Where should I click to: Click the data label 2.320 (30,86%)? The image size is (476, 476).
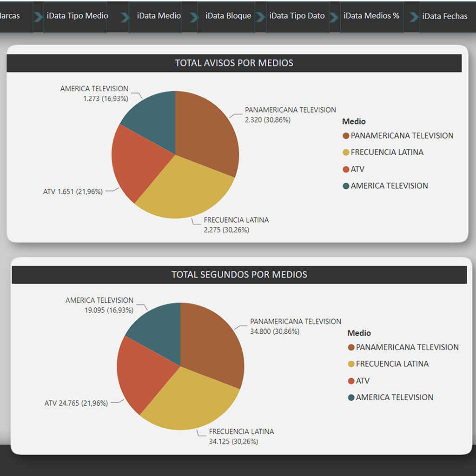coord(268,120)
